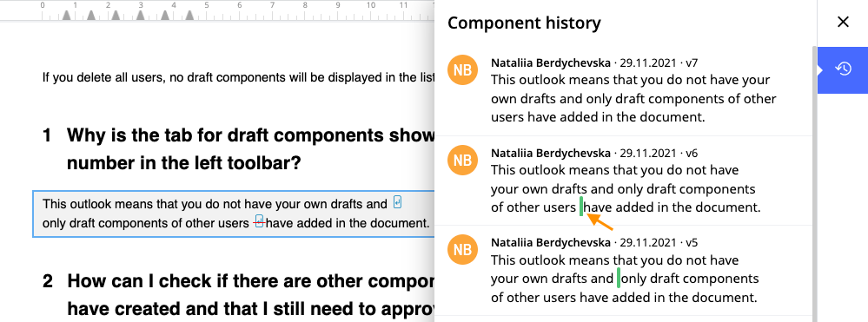Click the deleted line break marker before 'have added'
The width and height of the screenshot is (868, 322).
click(260, 222)
